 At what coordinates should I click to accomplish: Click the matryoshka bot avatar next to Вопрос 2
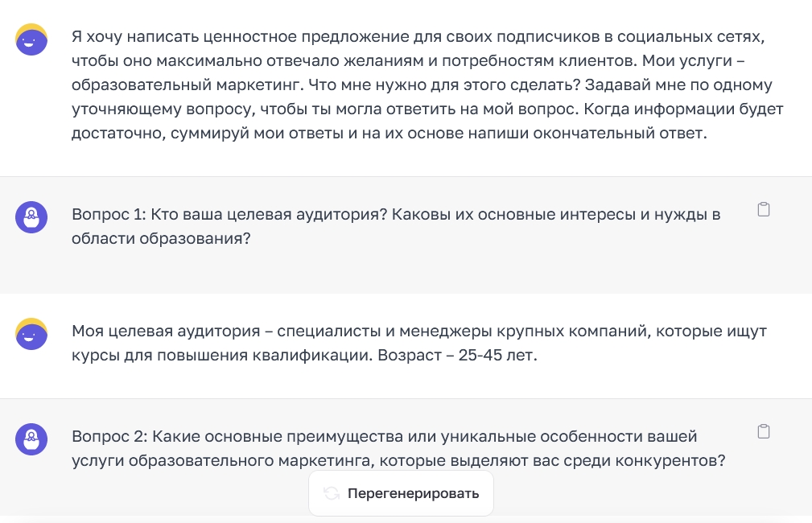click(x=31, y=439)
